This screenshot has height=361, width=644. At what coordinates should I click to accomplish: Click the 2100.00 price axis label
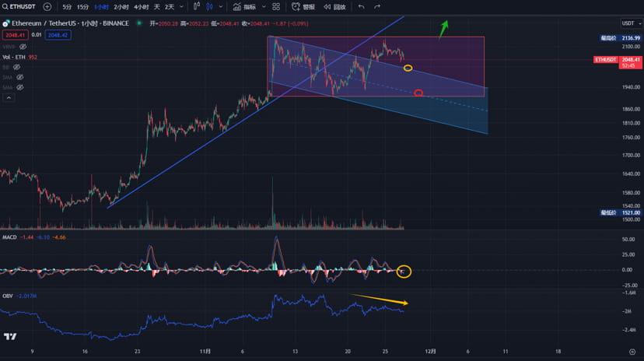(x=631, y=47)
